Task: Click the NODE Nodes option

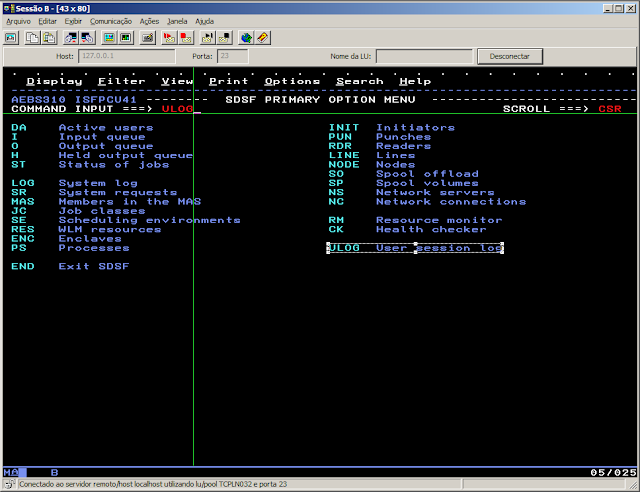Action: (372, 165)
